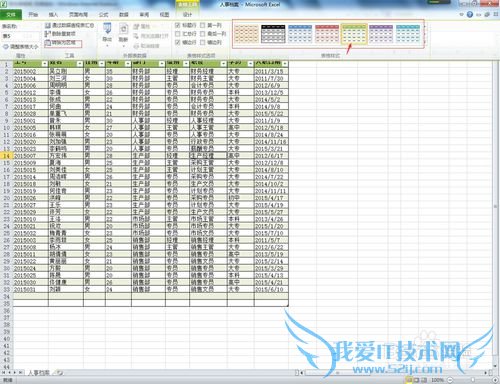Click the zoom slider handle in status bar

pyautogui.click(x=473, y=380)
